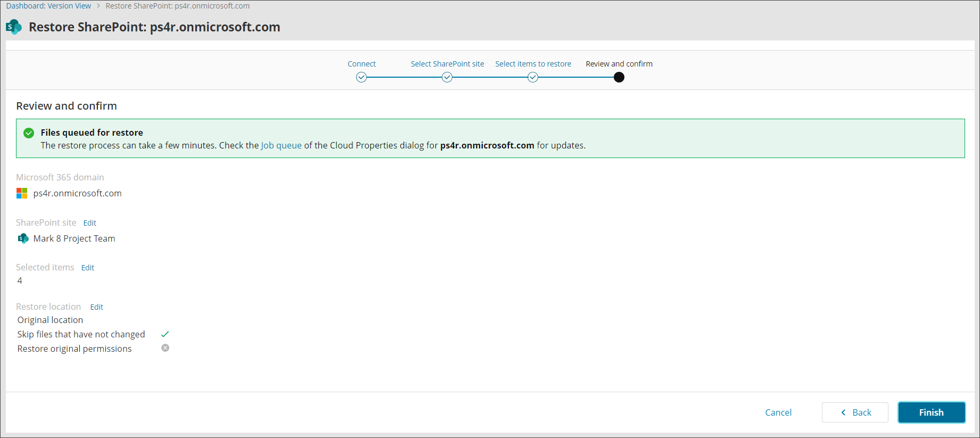Click the SharePoint logo icon in the page header

(14, 27)
